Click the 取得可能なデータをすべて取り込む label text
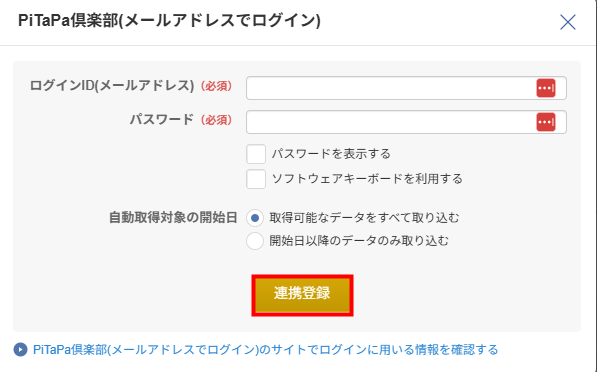This screenshot has height=372, width=597. tap(364, 218)
